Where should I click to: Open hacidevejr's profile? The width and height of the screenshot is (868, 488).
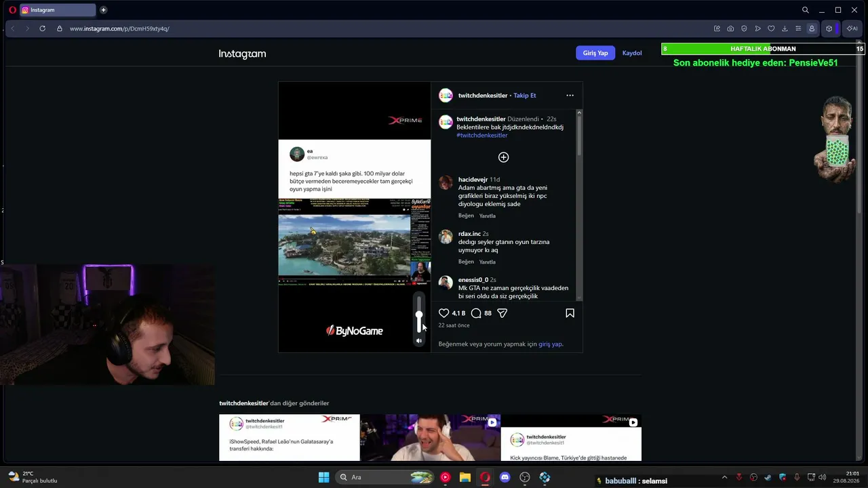tap(474, 180)
